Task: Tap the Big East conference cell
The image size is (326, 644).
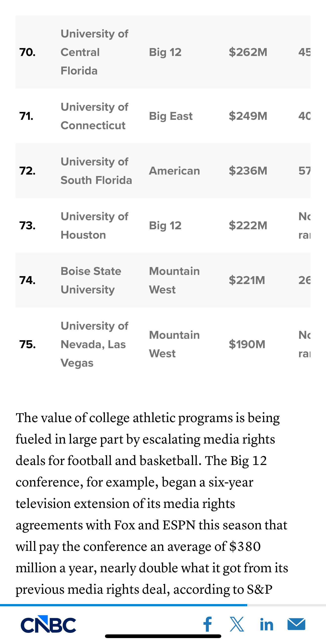Action: [171, 116]
